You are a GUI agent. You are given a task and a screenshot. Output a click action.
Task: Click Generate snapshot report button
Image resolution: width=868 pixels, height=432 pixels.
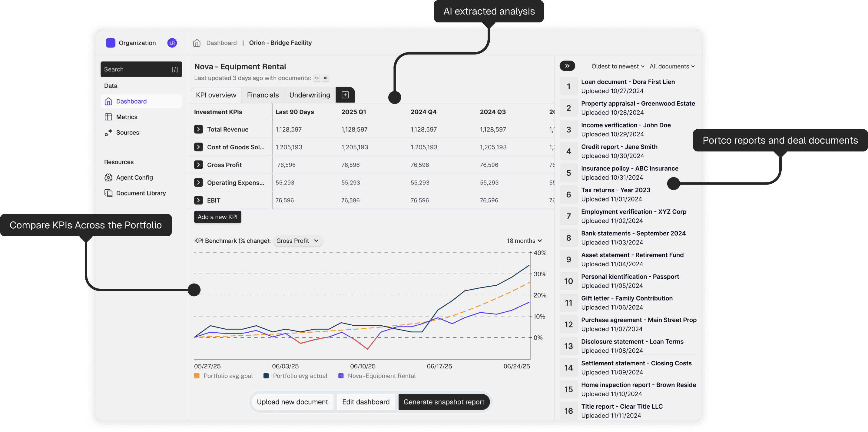444,402
